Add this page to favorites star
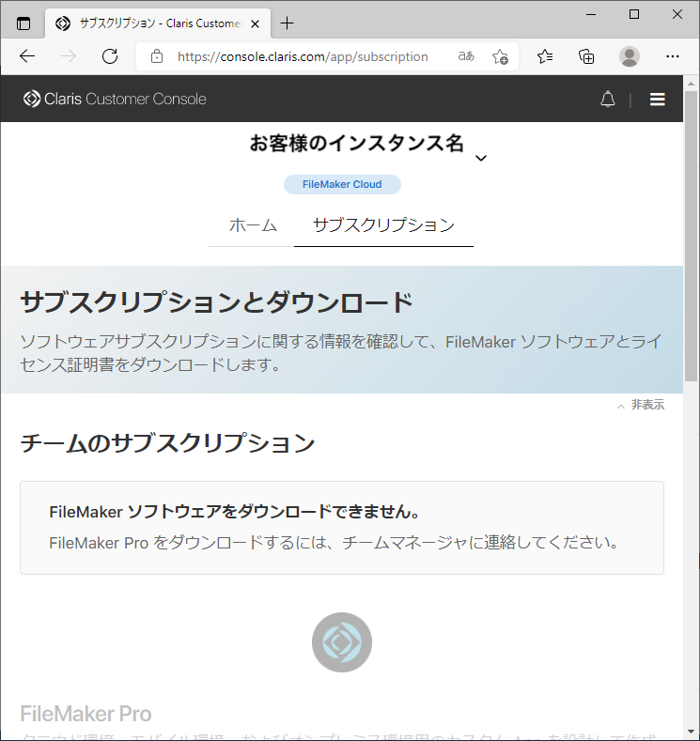This screenshot has height=741, width=700. click(500, 56)
